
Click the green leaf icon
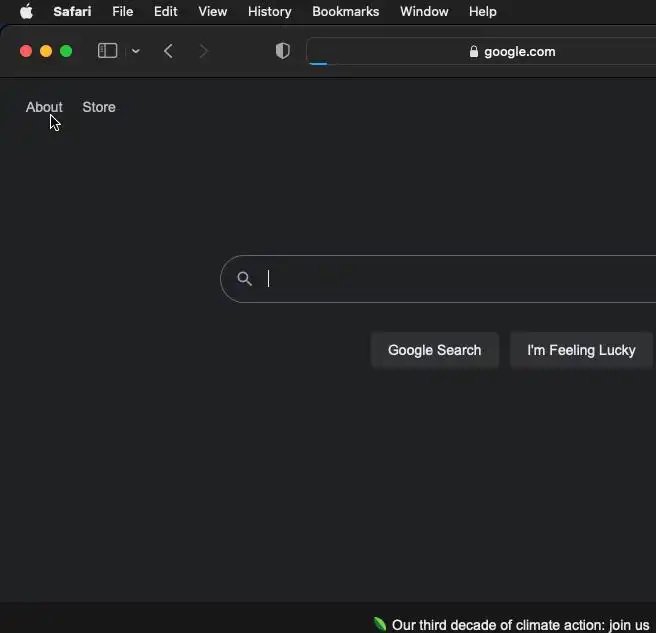tap(379, 624)
